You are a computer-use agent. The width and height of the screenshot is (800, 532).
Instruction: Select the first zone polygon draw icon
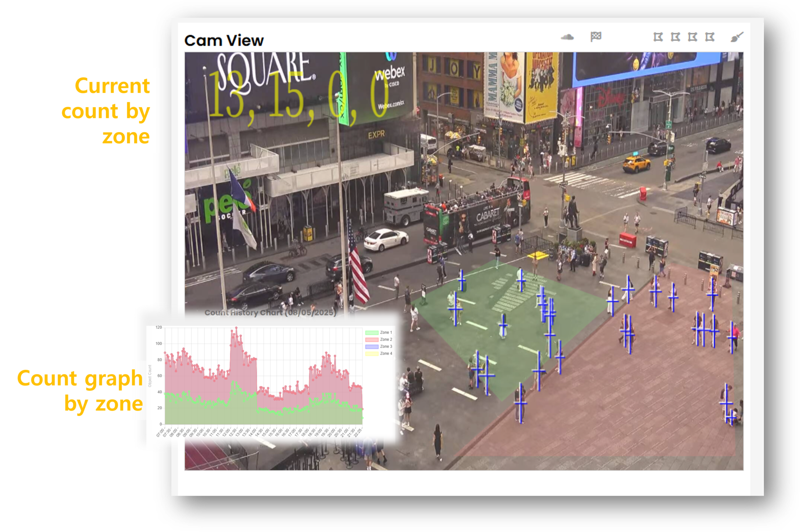point(658,37)
